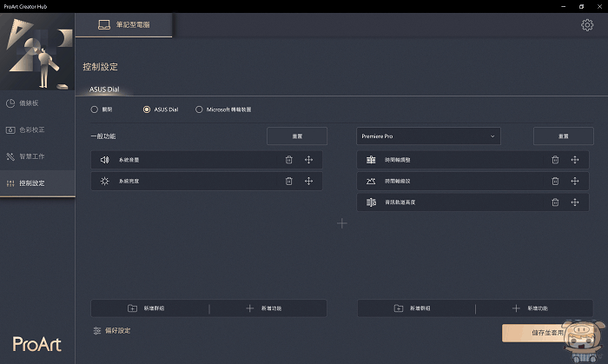The height and width of the screenshot is (364, 608).
Task: Open the settings gear in top-right corner
Action: pos(587,25)
